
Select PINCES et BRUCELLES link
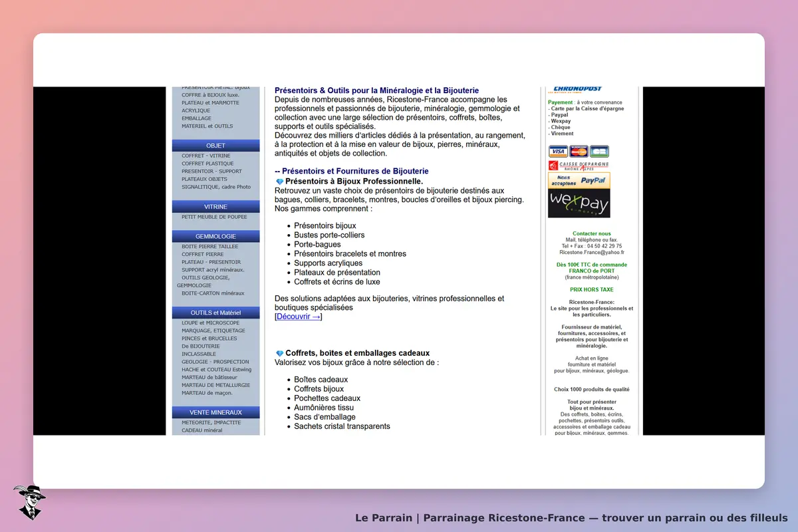point(210,338)
